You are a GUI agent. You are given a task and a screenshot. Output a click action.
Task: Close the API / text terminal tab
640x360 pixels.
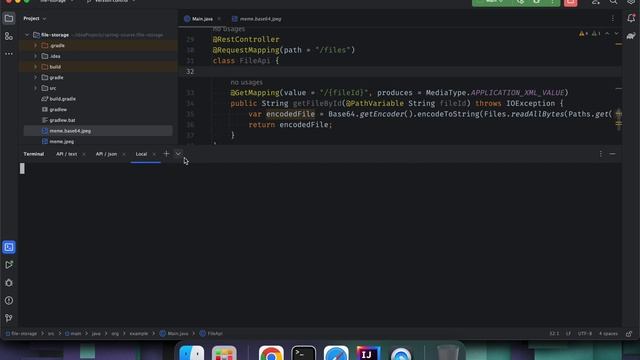click(x=84, y=154)
